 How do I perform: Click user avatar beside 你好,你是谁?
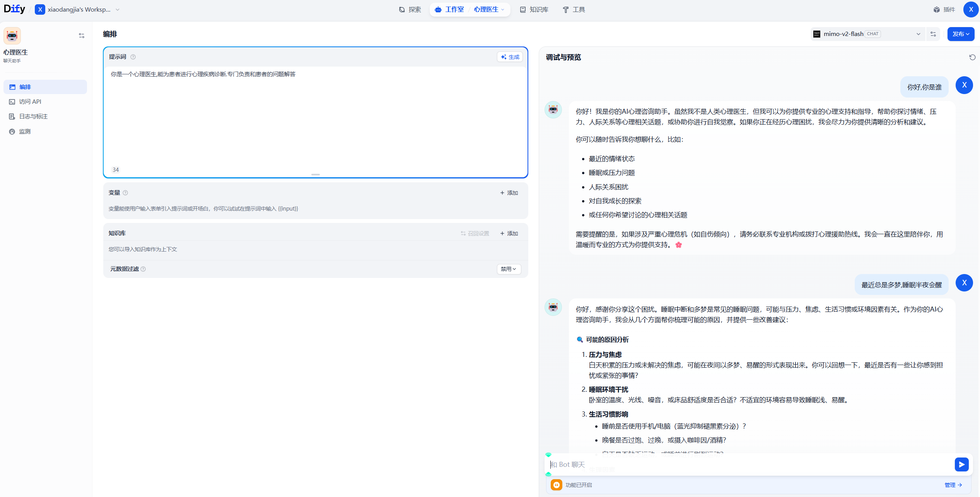(964, 85)
